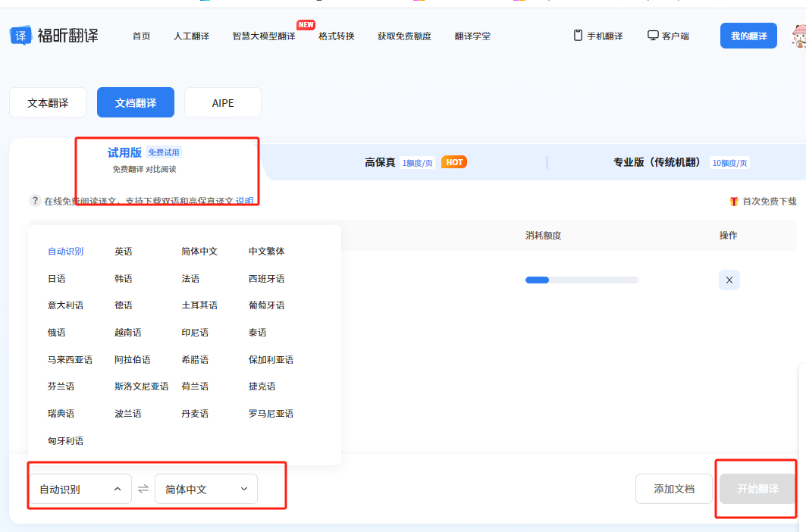Image resolution: width=806 pixels, height=532 pixels.
Task: Choose 简体中文 in the language list
Action: 199,252
